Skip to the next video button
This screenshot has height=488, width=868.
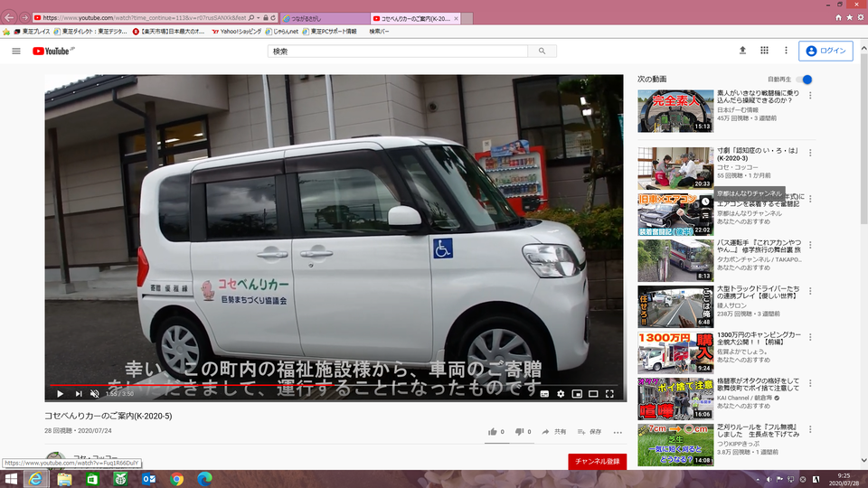pos(79,393)
